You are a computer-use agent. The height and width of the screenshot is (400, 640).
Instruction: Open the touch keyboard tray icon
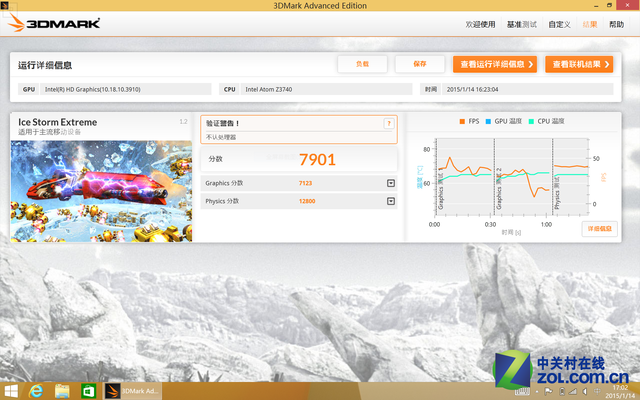(x=522, y=391)
